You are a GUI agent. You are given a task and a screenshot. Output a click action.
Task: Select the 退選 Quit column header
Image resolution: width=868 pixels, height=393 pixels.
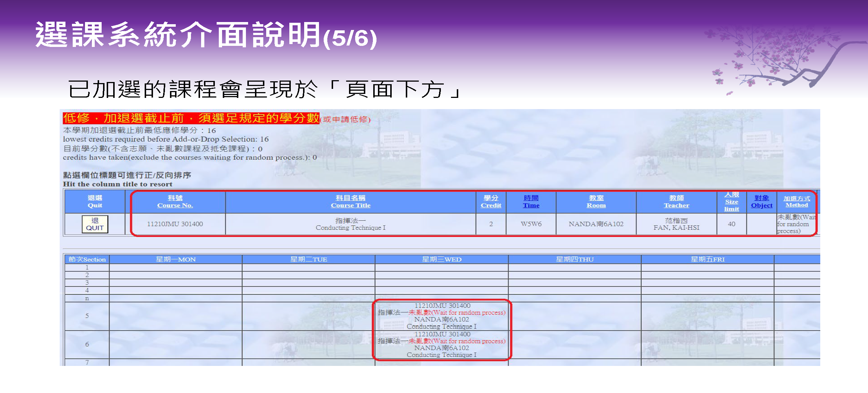tap(95, 202)
